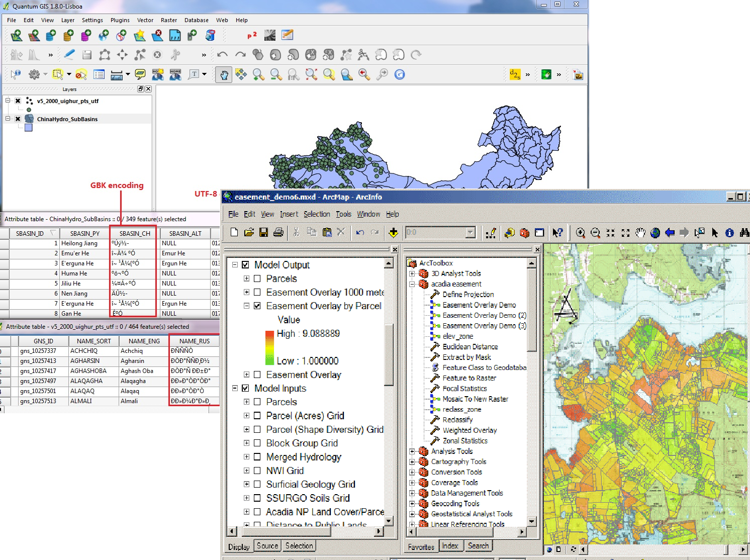Select the Pan hand tool in ArcMap

pos(640,233)
